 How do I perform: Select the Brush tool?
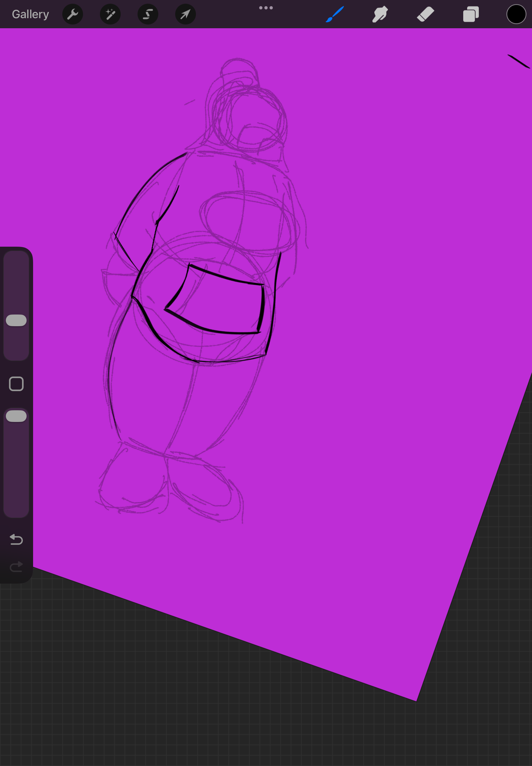pyautogui.click(x=335, y=14)
